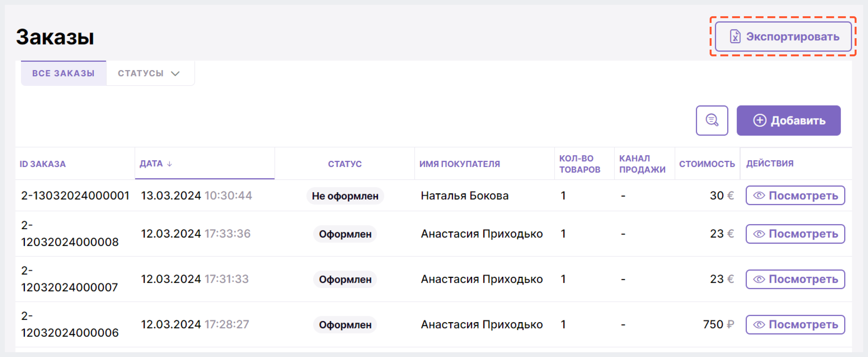Click the plus icon in Добавить
The height and width of the screenshot is (357, 868).
click(760, 120)
